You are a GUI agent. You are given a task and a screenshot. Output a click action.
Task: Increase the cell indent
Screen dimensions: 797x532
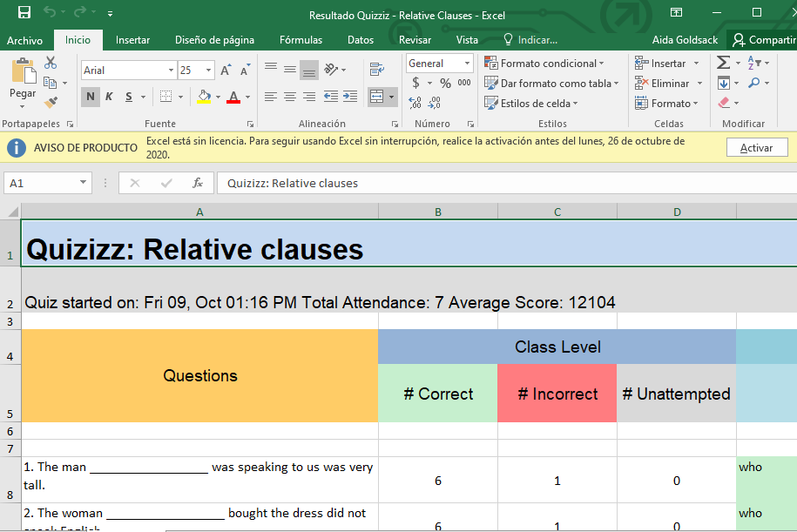[349, 97]
